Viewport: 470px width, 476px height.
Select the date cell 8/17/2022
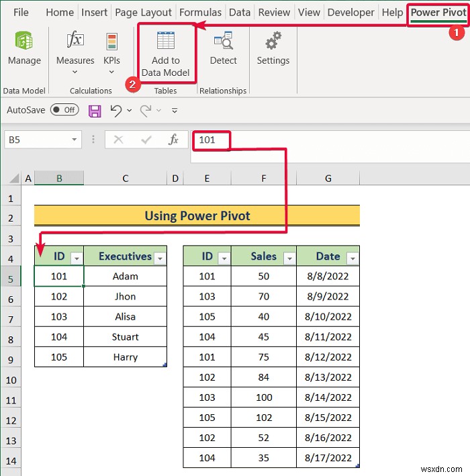pos(328,458)
